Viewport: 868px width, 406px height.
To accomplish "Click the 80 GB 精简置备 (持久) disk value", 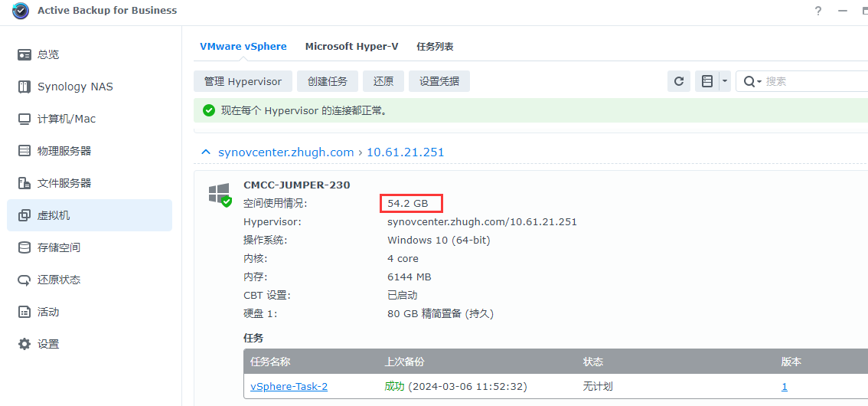I will (441, 314).
